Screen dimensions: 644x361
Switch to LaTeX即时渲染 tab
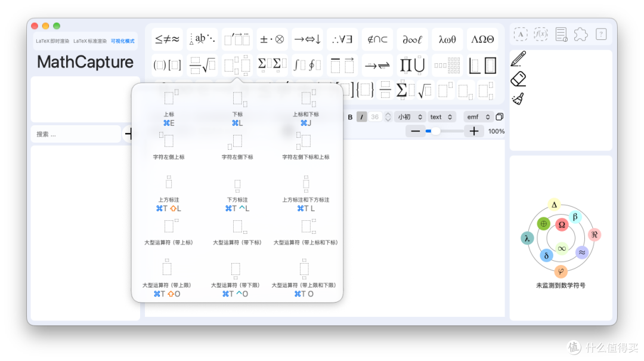click(52, 41)
